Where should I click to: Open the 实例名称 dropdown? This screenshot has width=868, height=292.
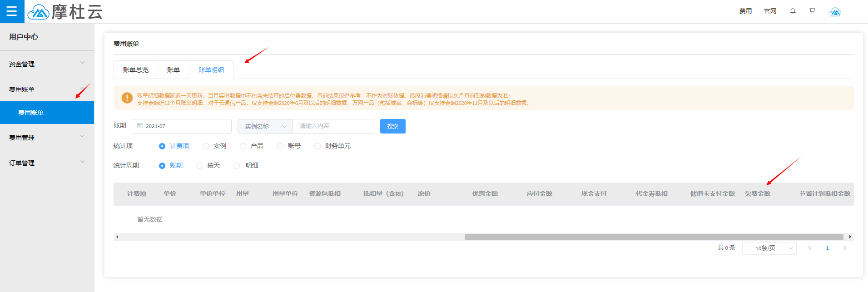[265, 126]
